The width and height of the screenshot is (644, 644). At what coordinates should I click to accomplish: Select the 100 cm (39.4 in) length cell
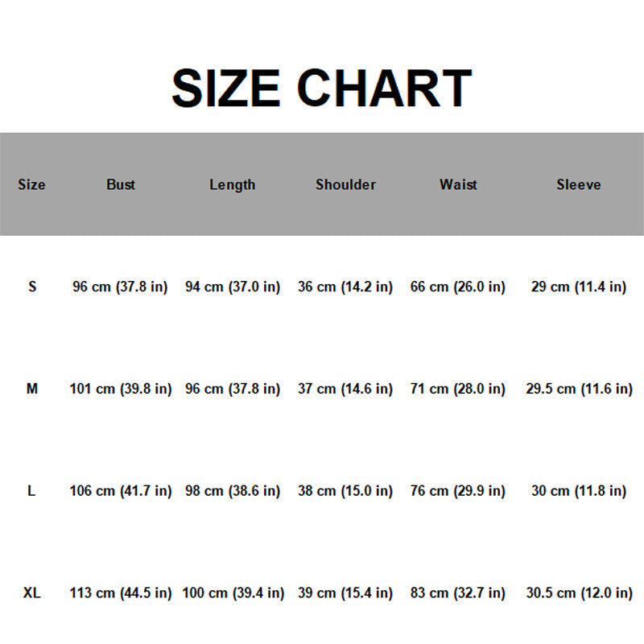pyautogui.click(x=233, y=593)
